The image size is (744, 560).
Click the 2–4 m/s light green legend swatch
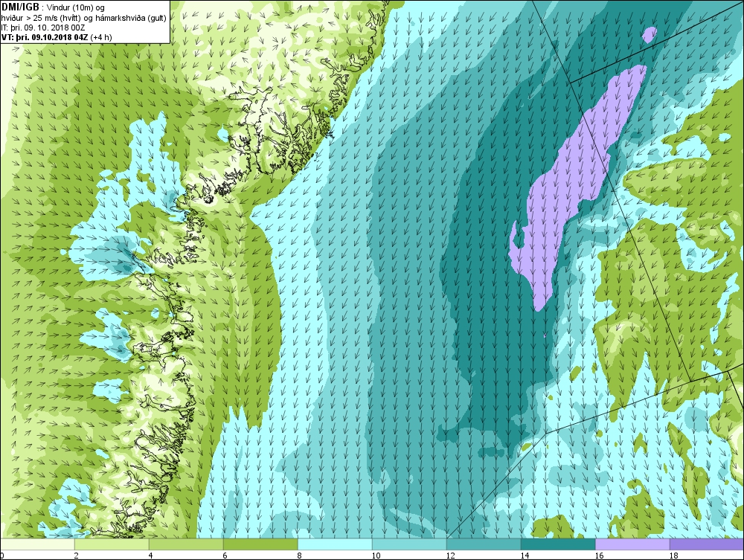[x=112, y=544]
